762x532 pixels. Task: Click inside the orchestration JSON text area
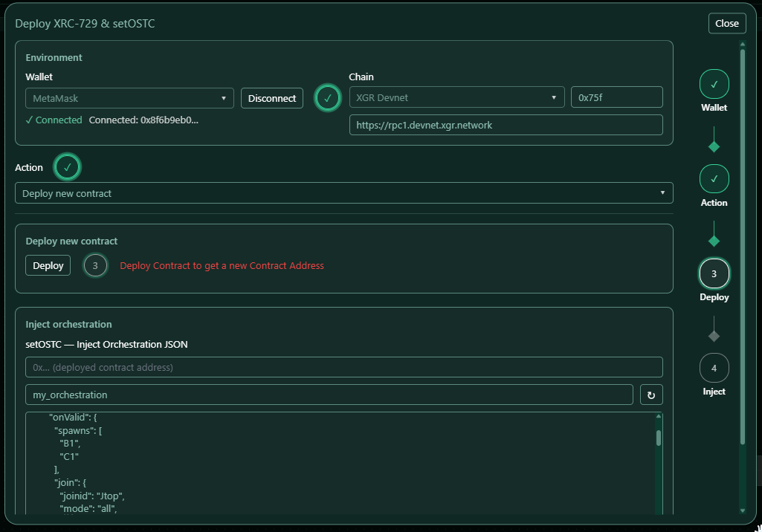[x=340, y=463]
